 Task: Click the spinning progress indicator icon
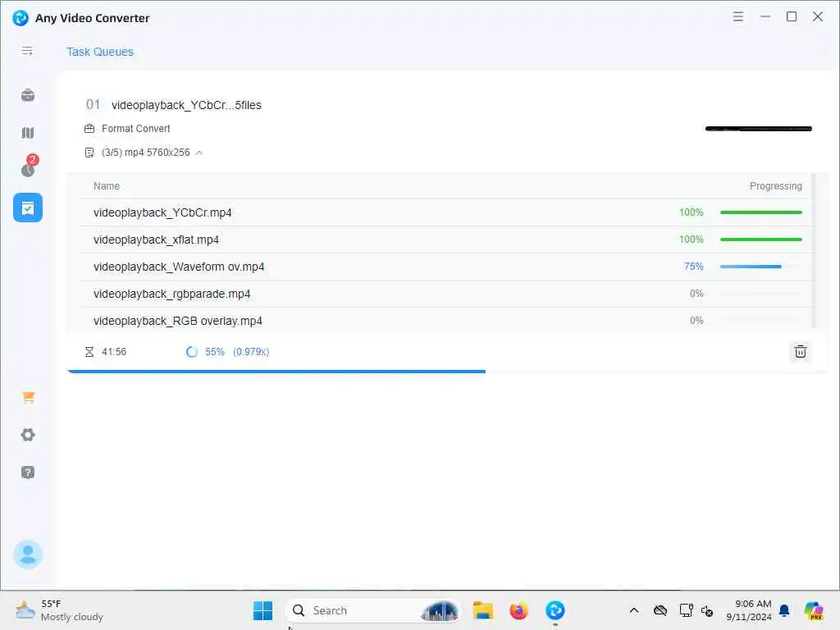pyautogui.click(x=192, y=352)
